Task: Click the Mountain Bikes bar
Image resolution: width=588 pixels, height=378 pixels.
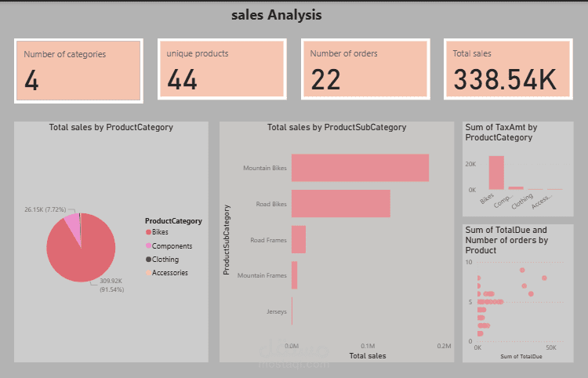Action: [x=360, y=168]
